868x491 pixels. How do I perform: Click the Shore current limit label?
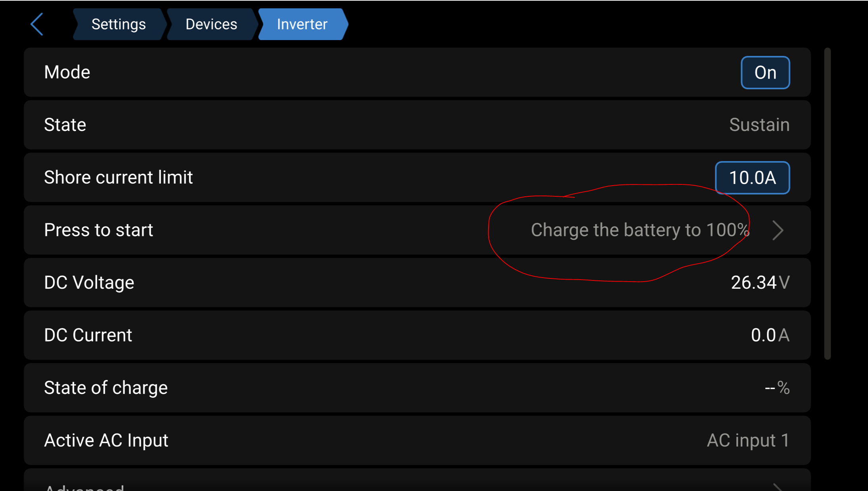tap(118, 177)
